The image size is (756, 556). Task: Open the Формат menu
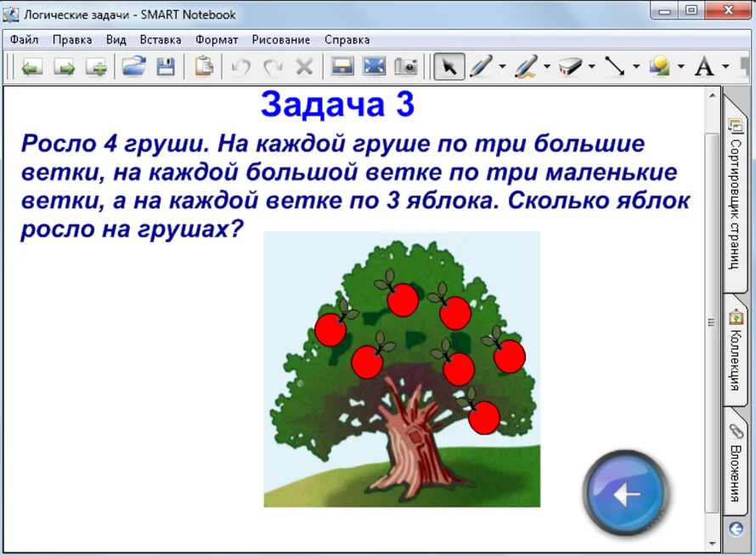point(217,40)
